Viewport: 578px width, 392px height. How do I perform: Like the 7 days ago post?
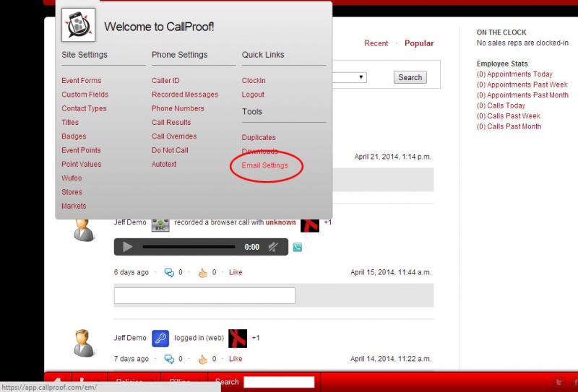[236, 359]
